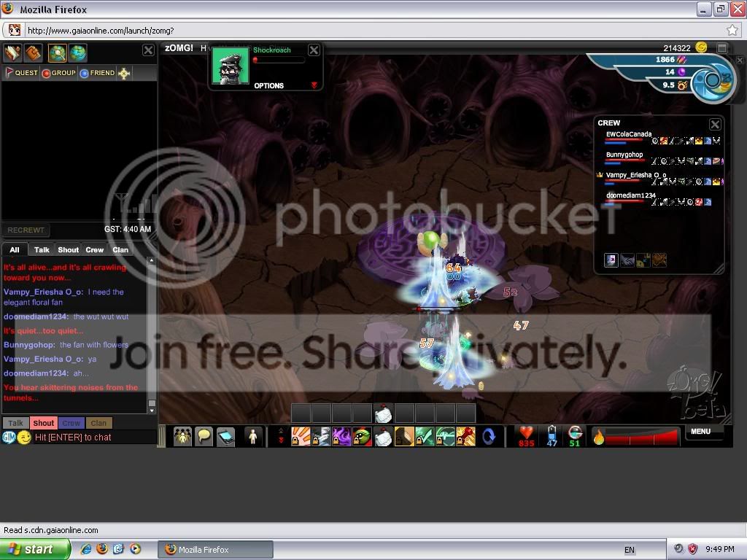The image size is (747, 560).
Task: Open the world map globe icon
Action: tap(77, 52)
